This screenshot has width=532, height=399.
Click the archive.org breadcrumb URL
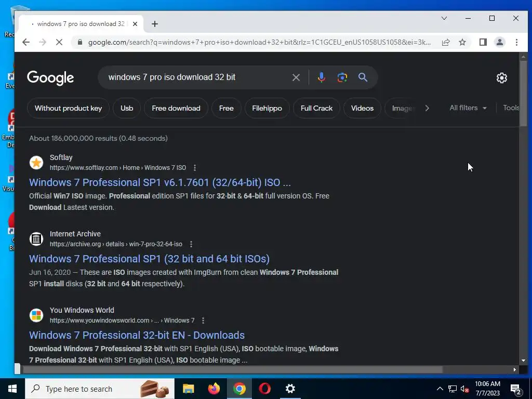coord(116,244)
